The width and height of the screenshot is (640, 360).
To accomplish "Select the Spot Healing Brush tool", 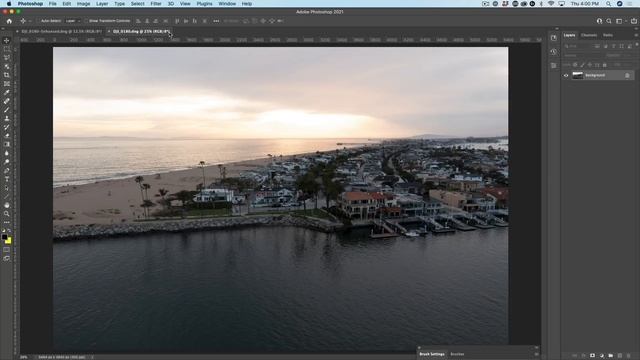I will tap(7, 101).
